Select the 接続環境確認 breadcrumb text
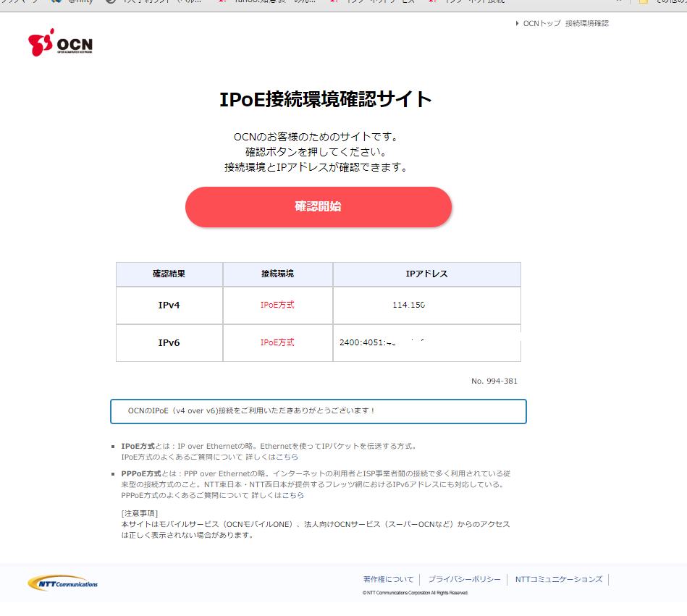 click(x=586, y=24)
